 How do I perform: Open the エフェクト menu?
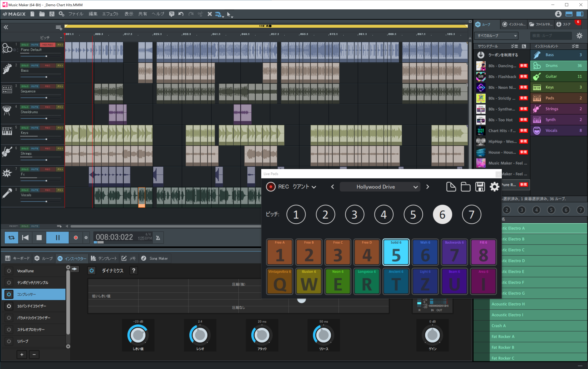click(110, 14)
